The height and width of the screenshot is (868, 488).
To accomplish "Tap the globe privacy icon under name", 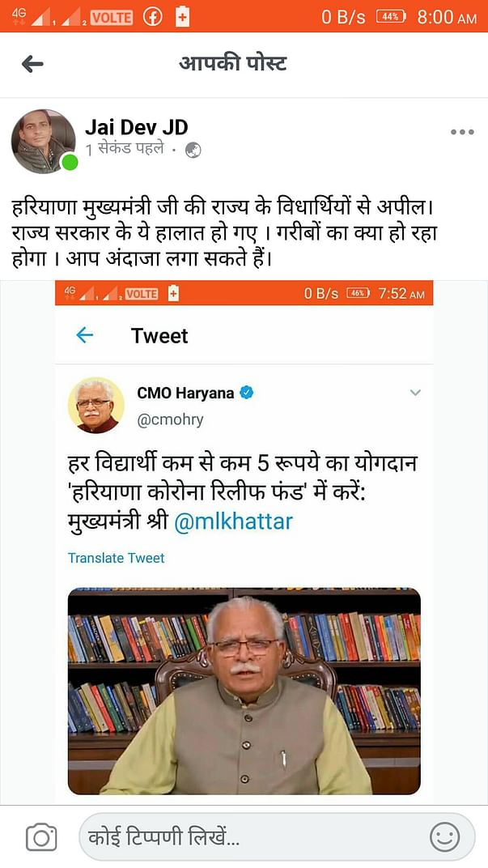I will pos(193,150).
